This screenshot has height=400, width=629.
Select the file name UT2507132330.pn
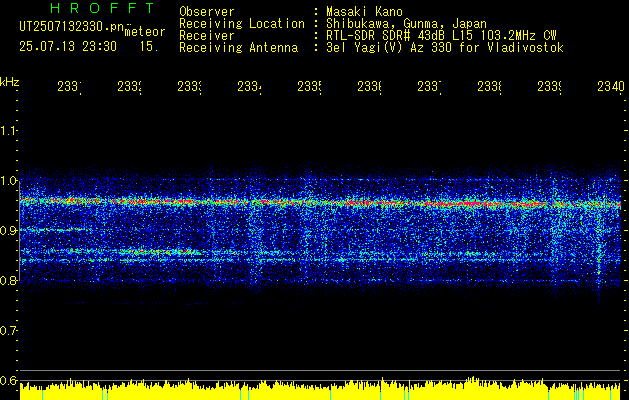71,26
